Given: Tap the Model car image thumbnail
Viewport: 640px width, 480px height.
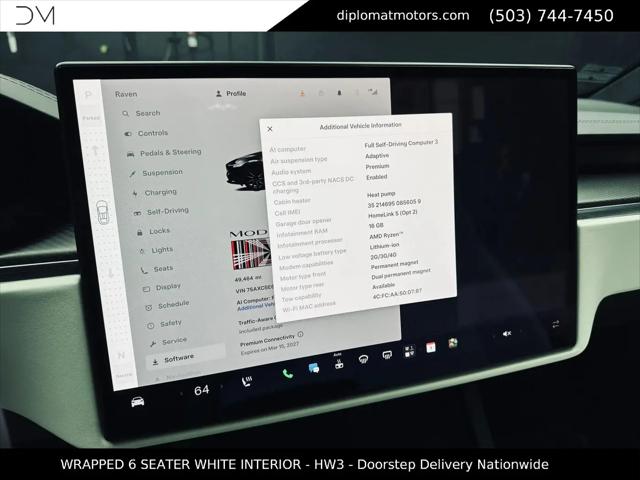Looking at the screenshot, I should coord(244,171).
